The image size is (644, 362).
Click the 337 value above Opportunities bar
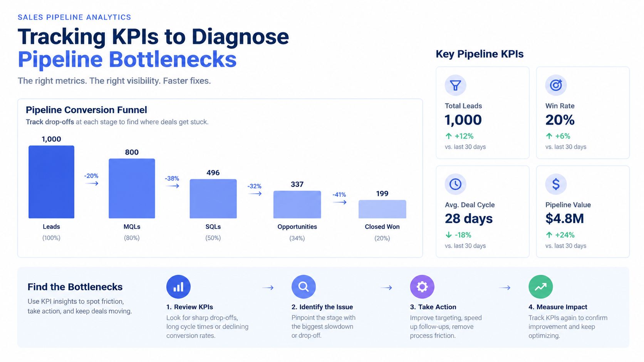point(297,184)
